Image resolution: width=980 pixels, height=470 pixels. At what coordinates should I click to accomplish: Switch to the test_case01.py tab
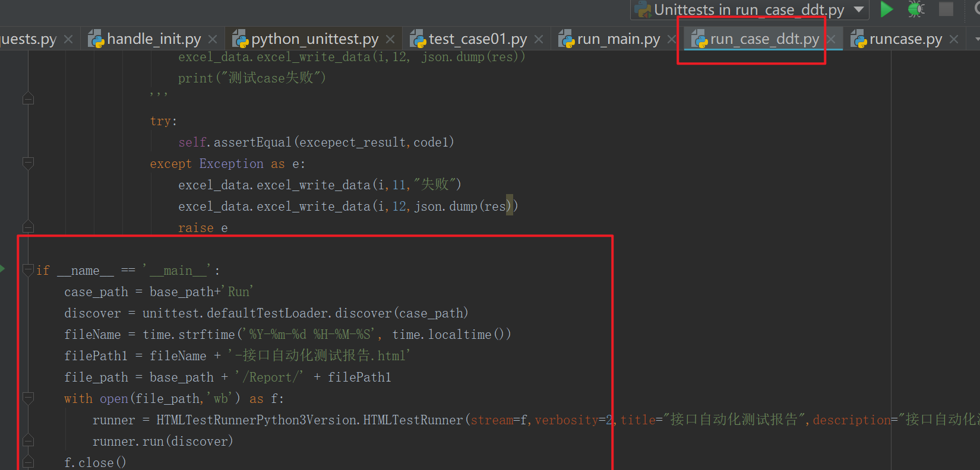(x=478, y=39)
